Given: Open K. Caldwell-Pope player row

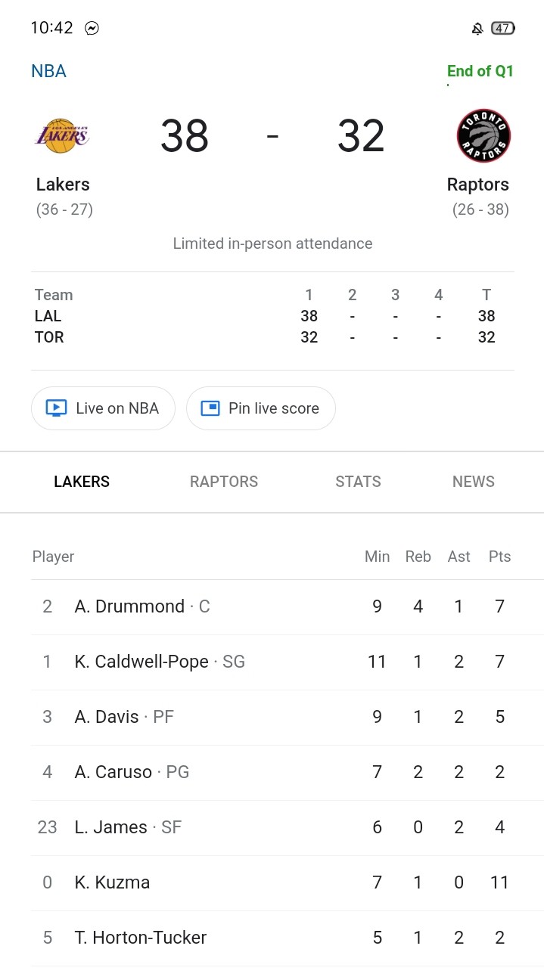Looking at the screenshot, I should pyautogui.click(x=288, y=662).
